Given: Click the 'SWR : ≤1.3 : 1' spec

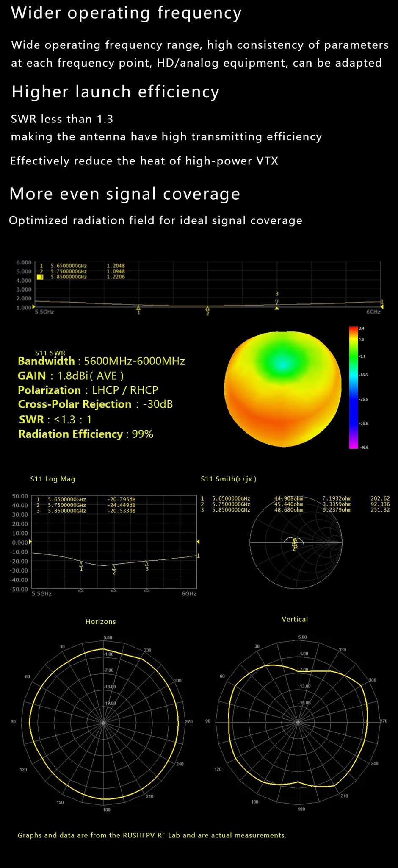Looking at the screenshot, I should click(55, 420).
